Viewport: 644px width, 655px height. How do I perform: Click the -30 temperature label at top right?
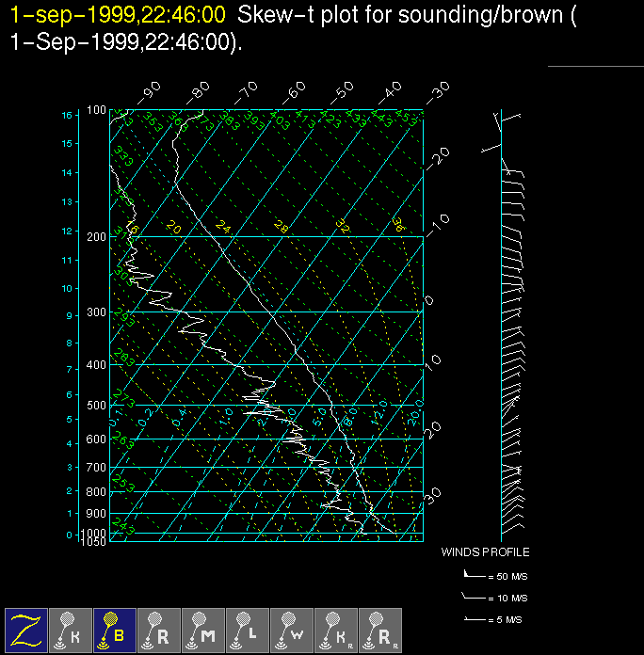(438, 91)
